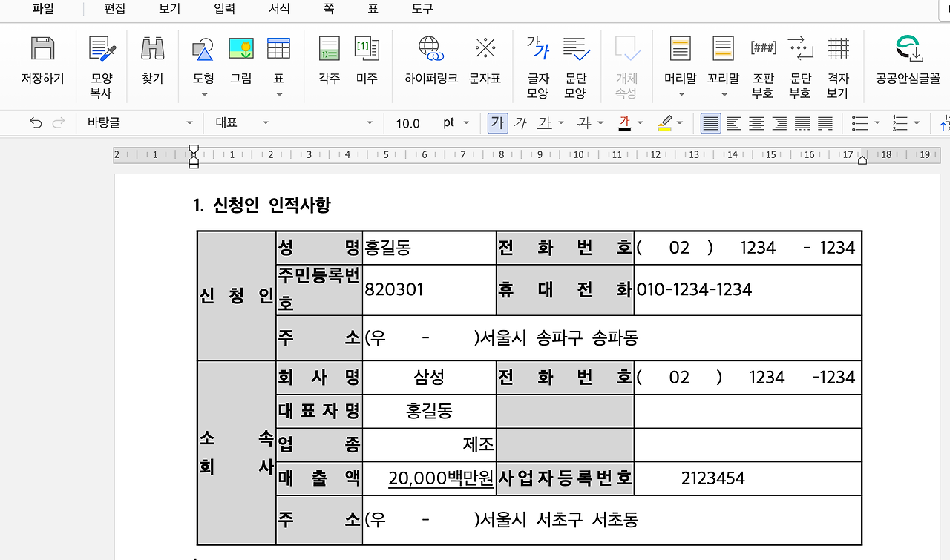The image size is (950, 560).
Task: Expand the font color palette arrow
Action: click(x=640, y=123)
